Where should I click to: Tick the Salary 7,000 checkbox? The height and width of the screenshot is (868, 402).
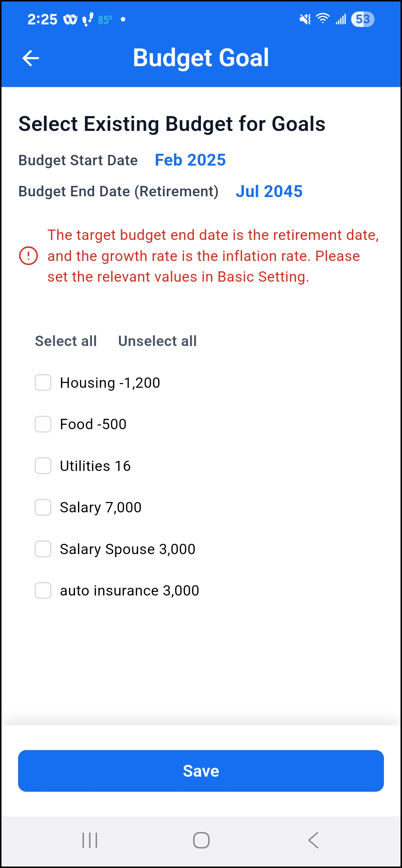tap(43, 507)
